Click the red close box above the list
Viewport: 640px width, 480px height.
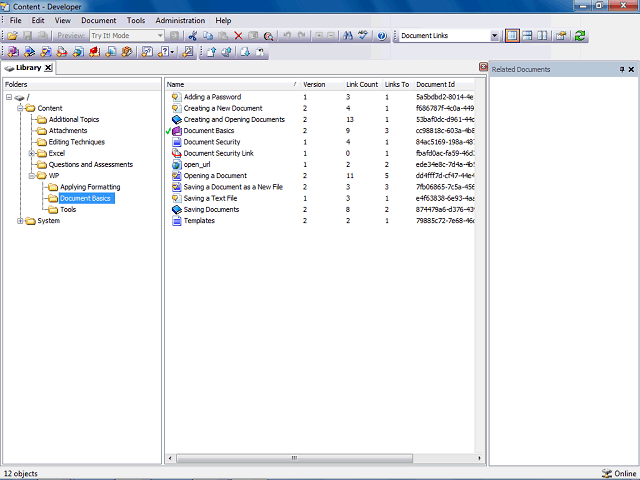click(483, 67)
